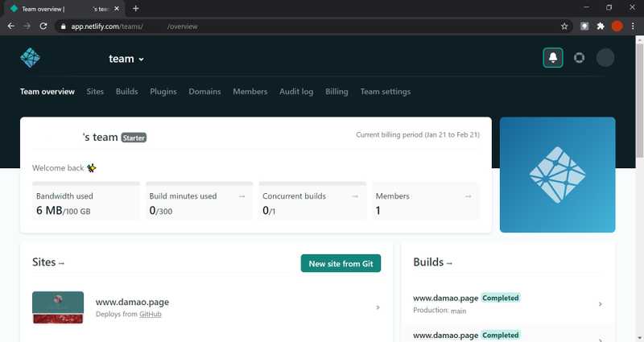Open the support lifebuoy icon

pos(579,57)
